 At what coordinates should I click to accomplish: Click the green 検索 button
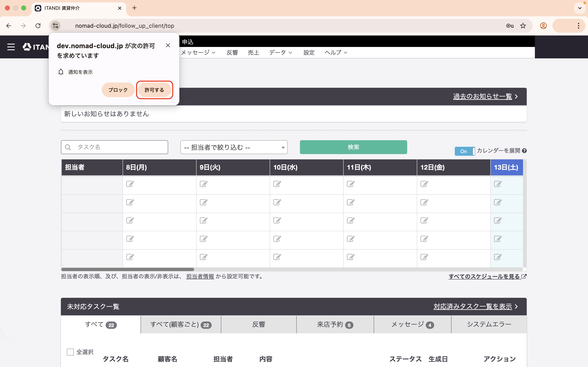(353, 147)
